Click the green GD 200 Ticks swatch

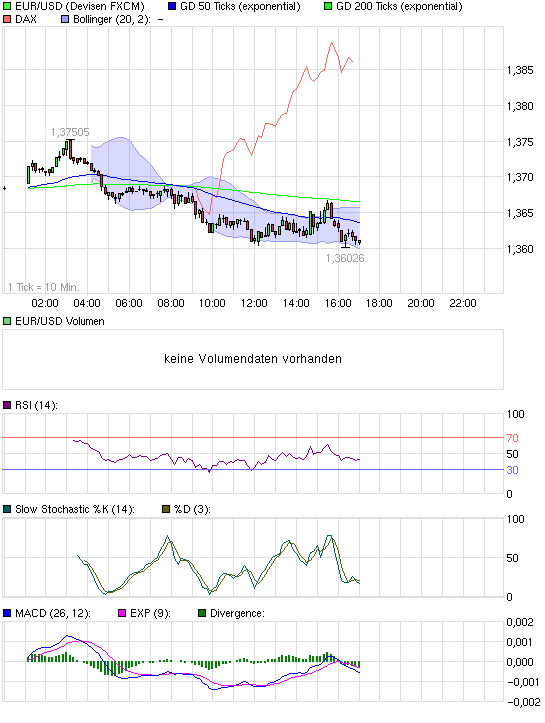328,6
